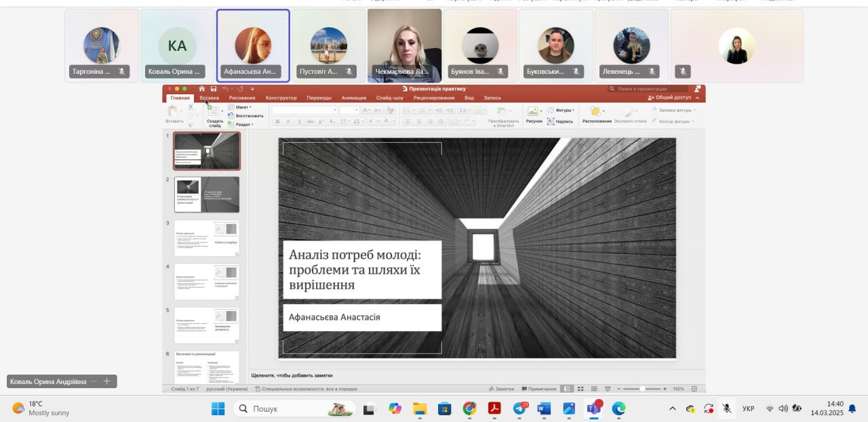The image size is (868, 422).
Task: Click the home icon in PowerPoint title bar
Action: tap(201, 89)
